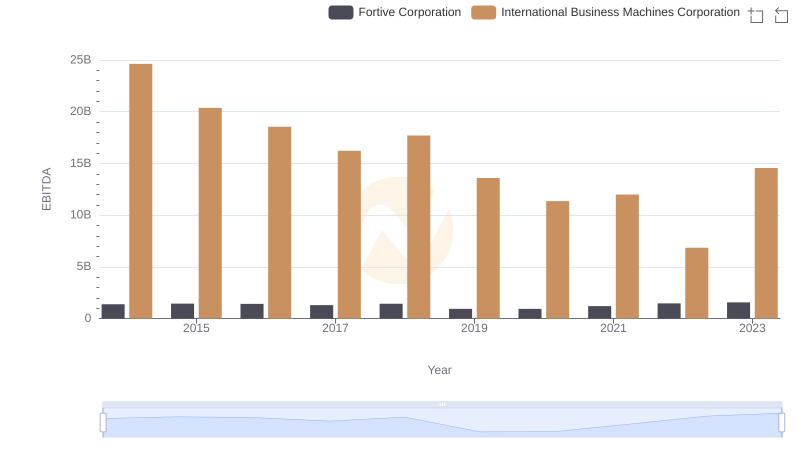The image size is (800, 461).
Task: Toggle Fortive Corporation legend series
Action: 394,12
